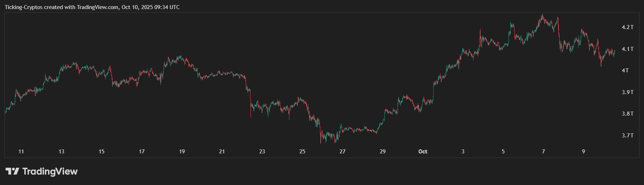The image size is (644, 185).
Task: Select date 15 on the time axis
Action: pos(102,151)
